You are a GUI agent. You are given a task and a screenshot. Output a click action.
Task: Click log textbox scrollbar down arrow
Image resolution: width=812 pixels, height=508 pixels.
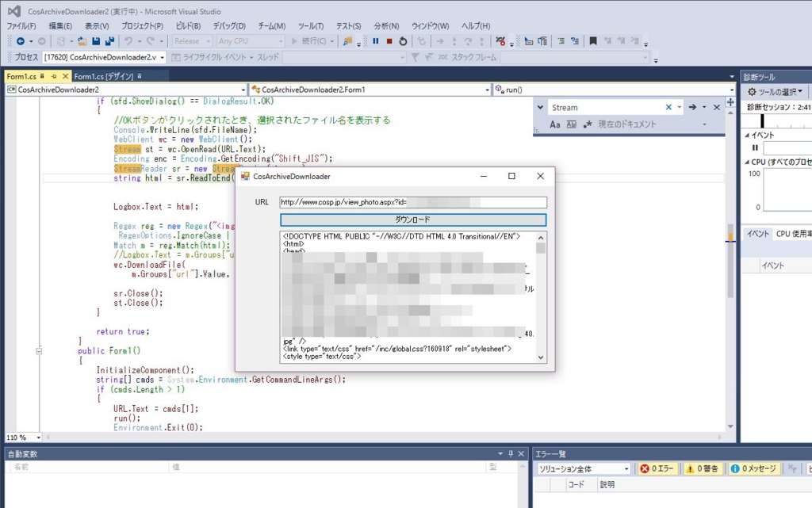[x=541, y=357]
